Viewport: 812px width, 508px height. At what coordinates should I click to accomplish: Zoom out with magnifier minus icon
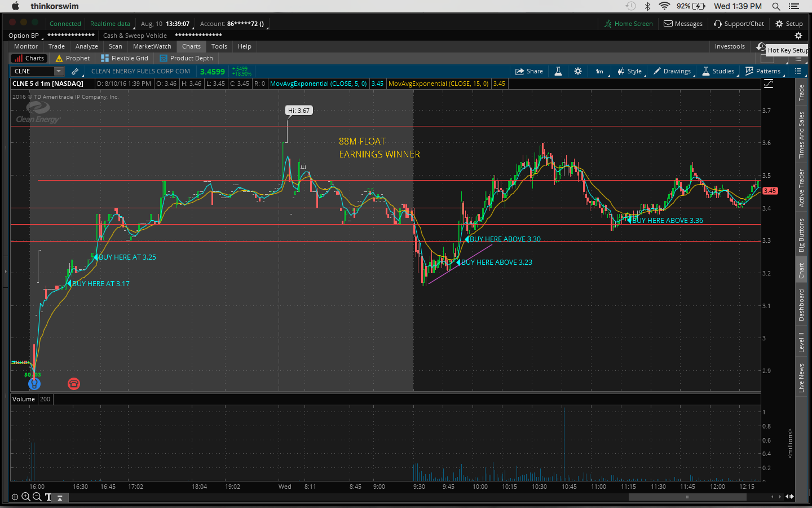pyautogui.click(x=37, y=497)
